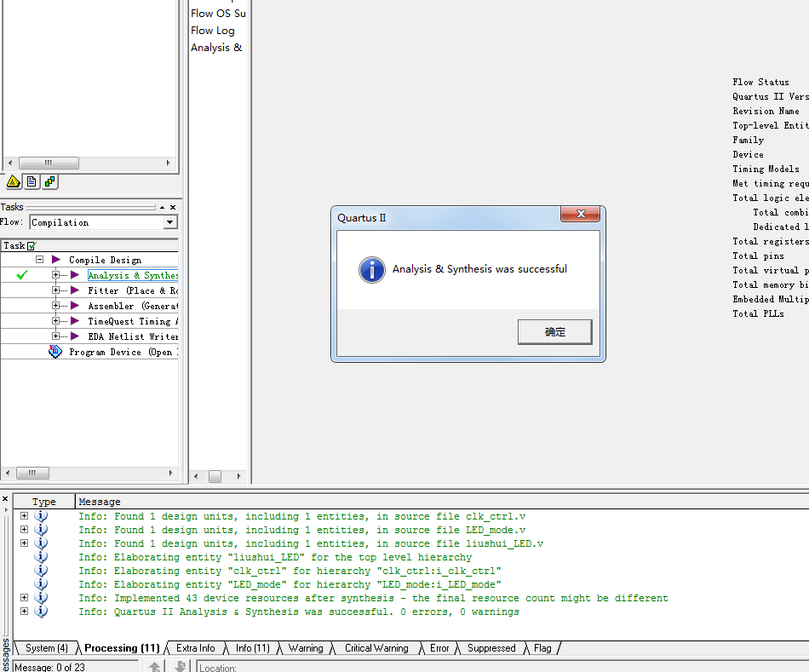Click "Flow Status" row in summary
The height and width of the screenshot is (672, 809).
coord(760,82)
